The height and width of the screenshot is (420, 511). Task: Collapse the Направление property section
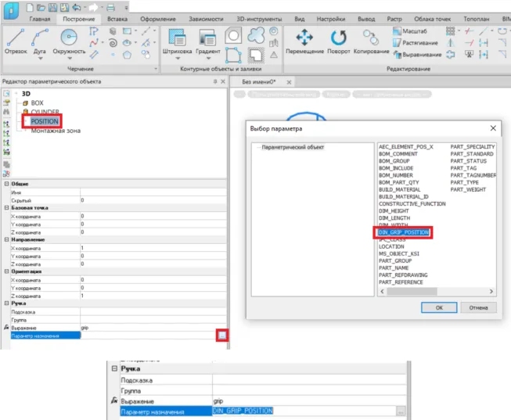click(6, 239)
